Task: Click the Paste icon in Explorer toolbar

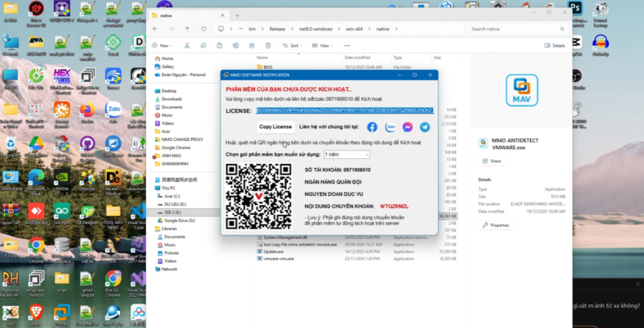Action: pyautogui.click(x=219, y=46)
